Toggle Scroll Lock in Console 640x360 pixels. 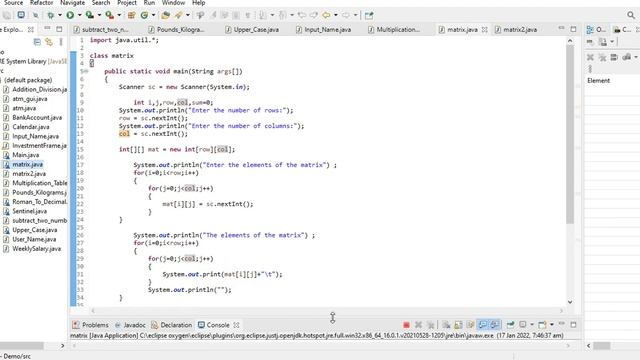coord(458,325)
